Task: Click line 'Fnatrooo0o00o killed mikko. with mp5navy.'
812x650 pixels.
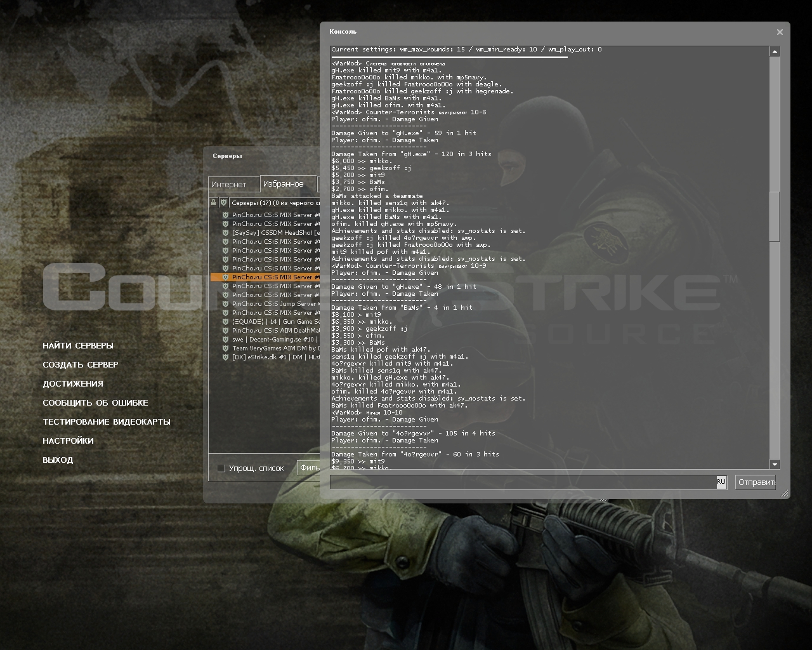Action: 409,77
